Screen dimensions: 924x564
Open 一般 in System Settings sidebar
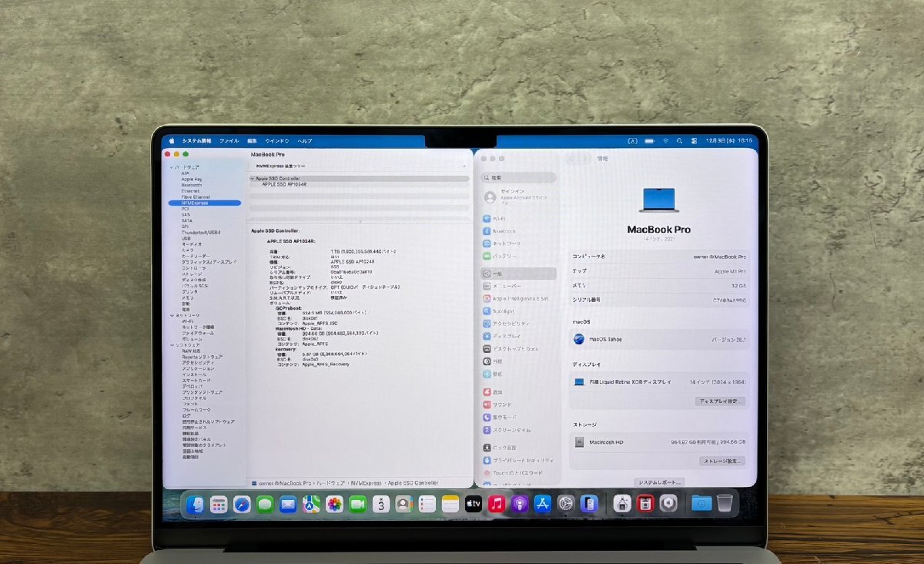[x=518, y=274]
